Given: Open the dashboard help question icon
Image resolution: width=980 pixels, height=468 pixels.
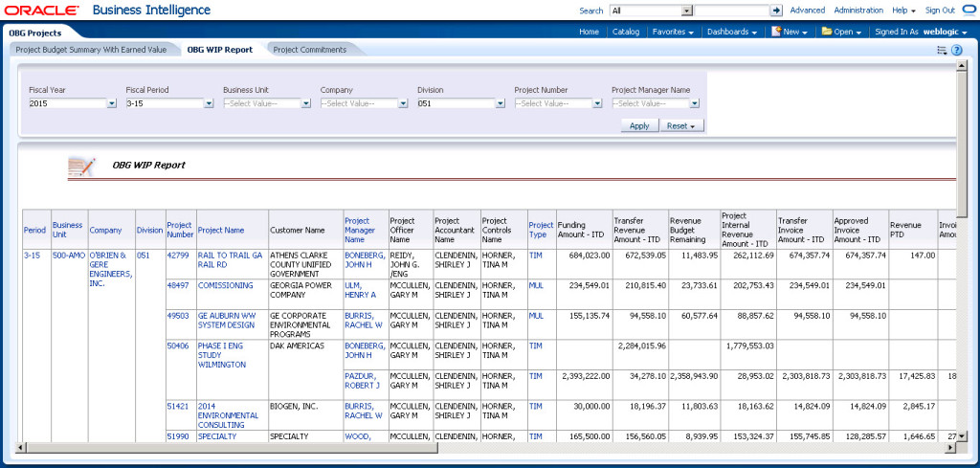Looking at the screenshot, I should coord(956,51).
